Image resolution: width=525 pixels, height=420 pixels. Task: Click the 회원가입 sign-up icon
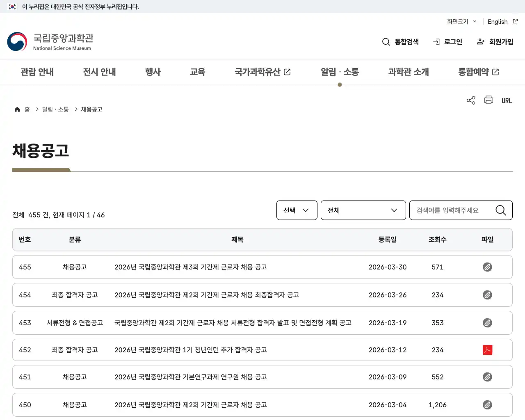480,41
